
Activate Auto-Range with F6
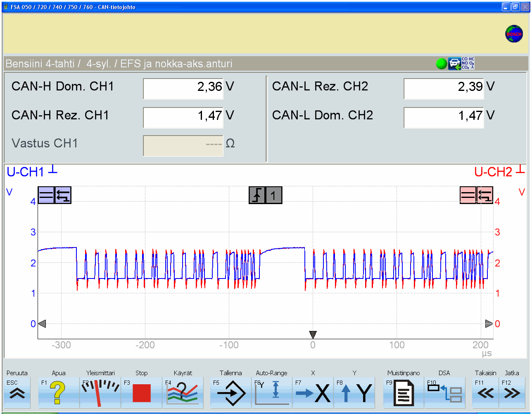click(272, 393)
